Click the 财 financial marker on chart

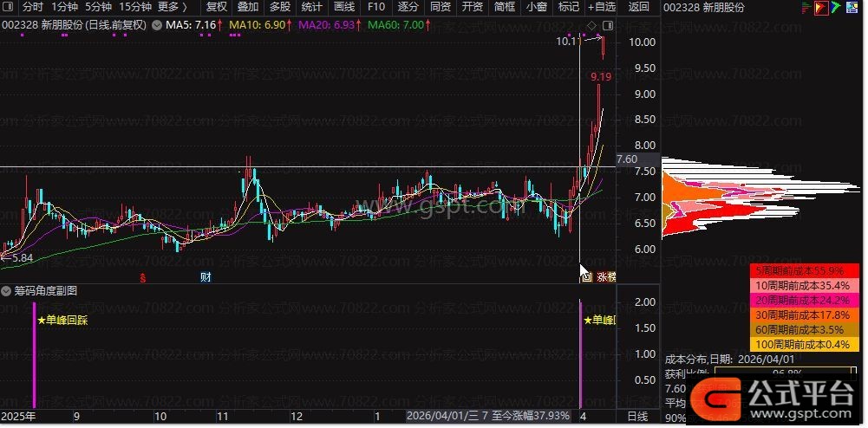(206, 277)
